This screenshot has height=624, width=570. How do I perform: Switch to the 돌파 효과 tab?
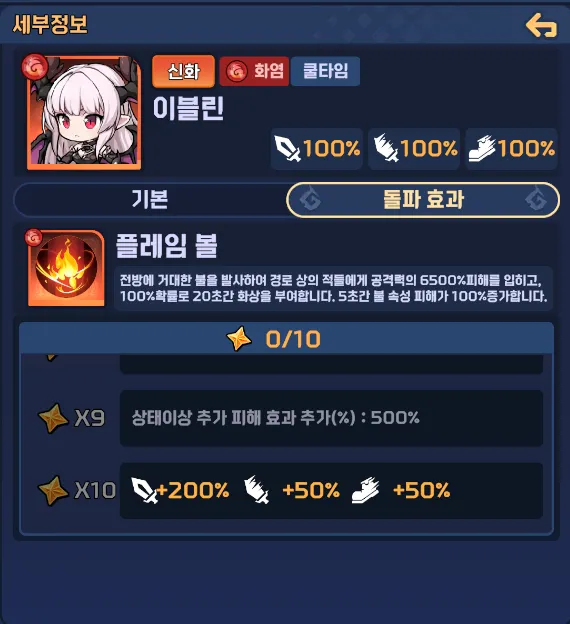click(423, 200)
